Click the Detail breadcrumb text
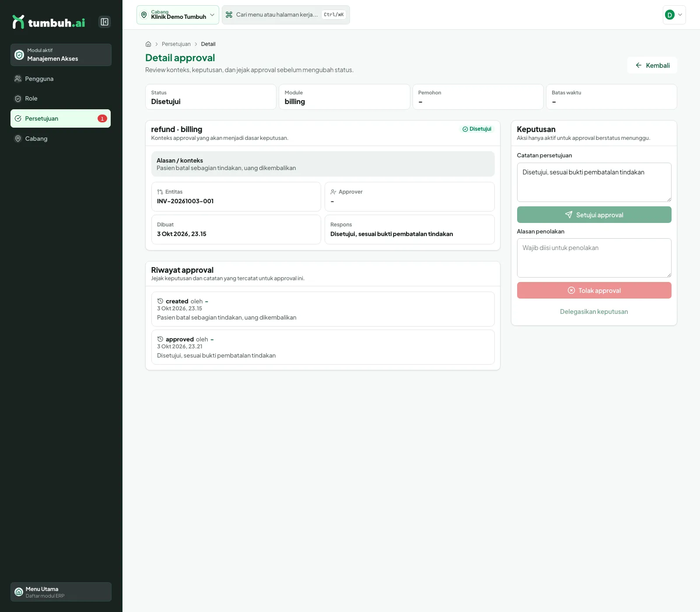700x612 pixels. coord(208,44)
